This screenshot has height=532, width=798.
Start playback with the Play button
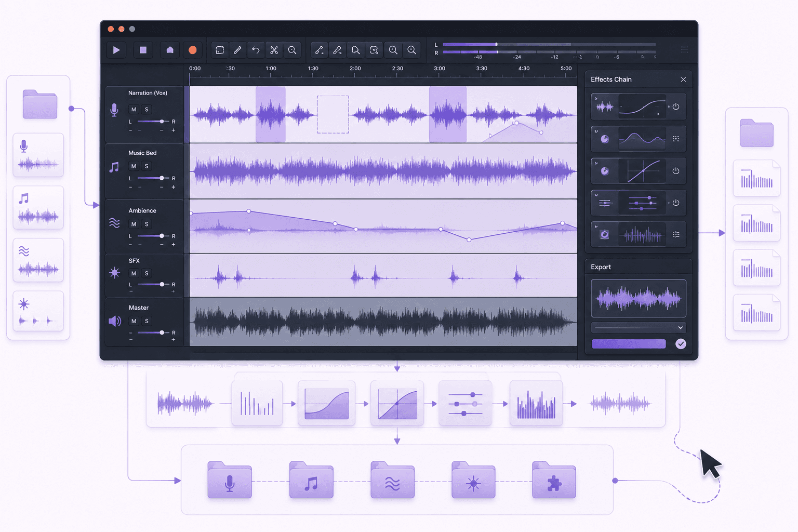116,50
